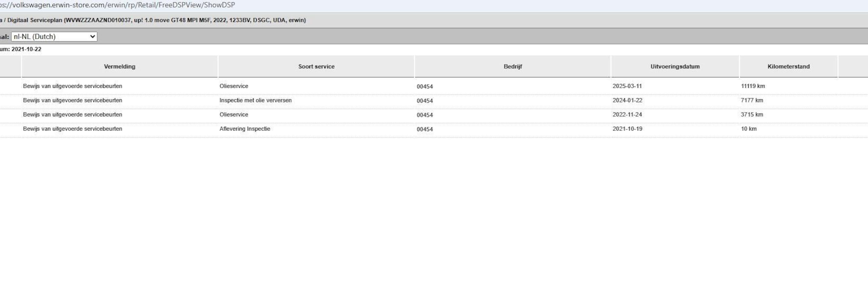Click the 2022-11-24 execution date
Viewport: 868px width, 291px height.
coord(627,114)
